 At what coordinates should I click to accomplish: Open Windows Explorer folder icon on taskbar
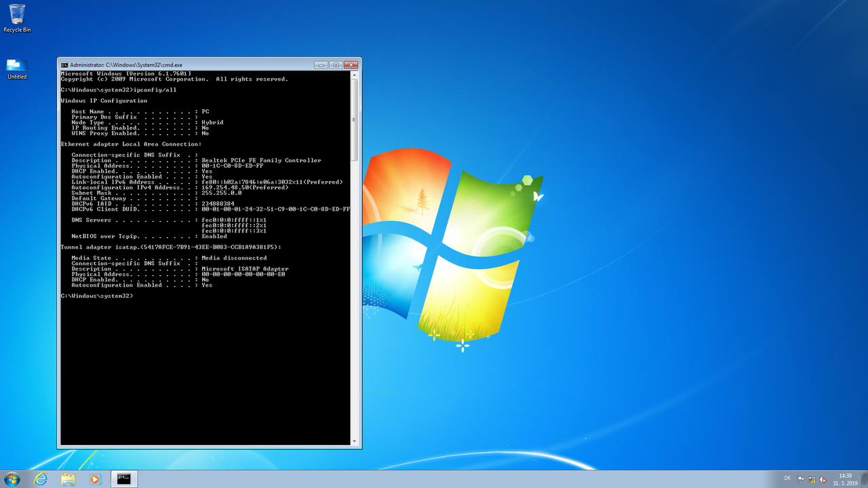point(68,479)
